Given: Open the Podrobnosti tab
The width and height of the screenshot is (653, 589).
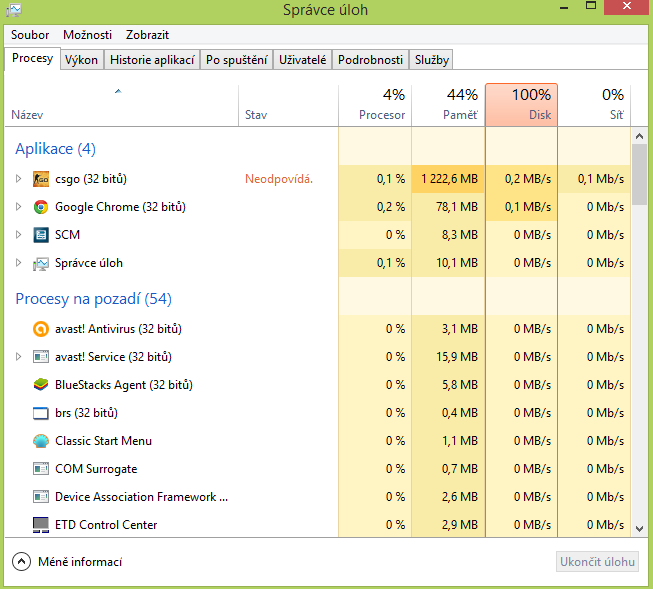Looking at the screenshot, I should tap(370, 60).
